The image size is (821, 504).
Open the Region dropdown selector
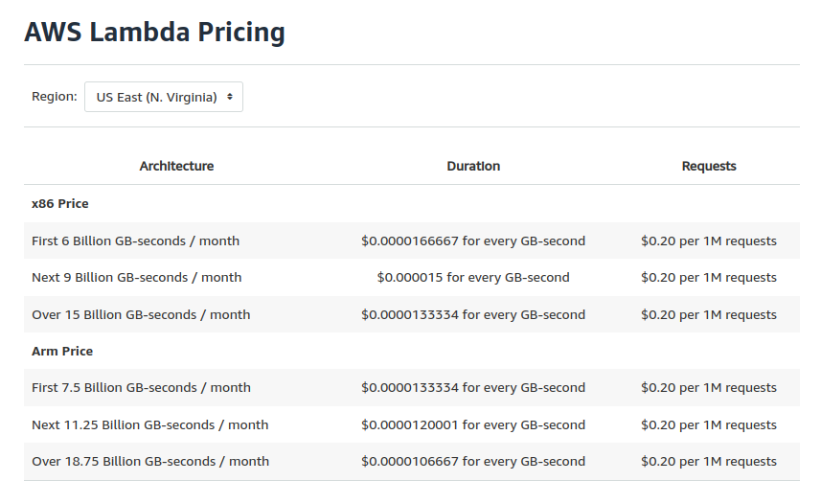164,97
